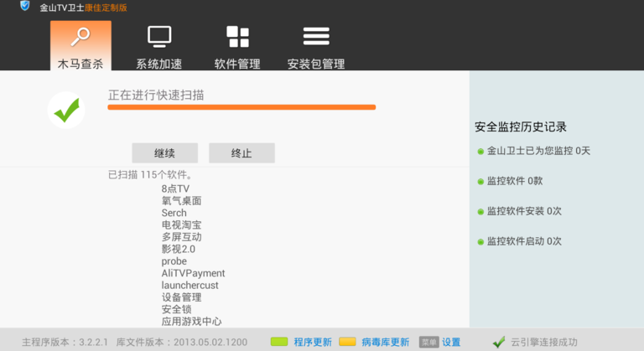Image resolution: width=644 pixels, height=351 pixels.
Task: Click the 金山TV卫士 title text
Action: (x=62, y=8)
